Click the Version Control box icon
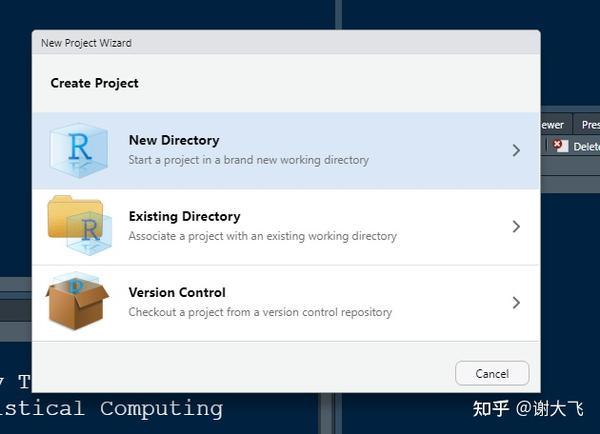The width and height of the screenshot is (600, 434). [x=76, y=301]
